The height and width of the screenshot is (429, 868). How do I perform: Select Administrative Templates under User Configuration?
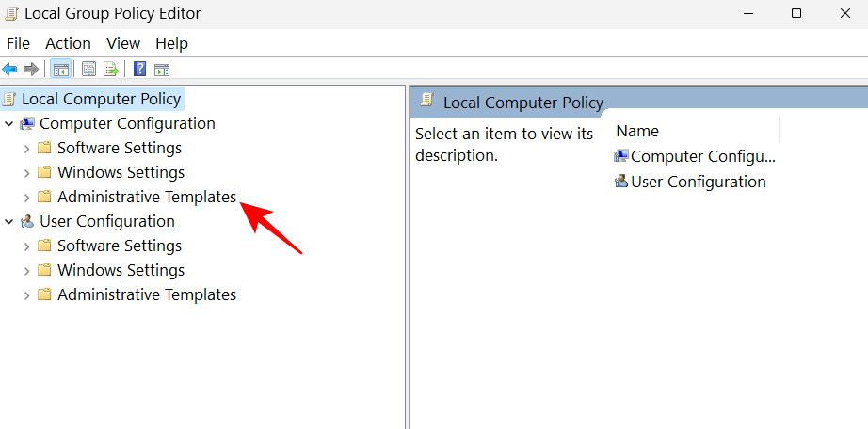146,294
